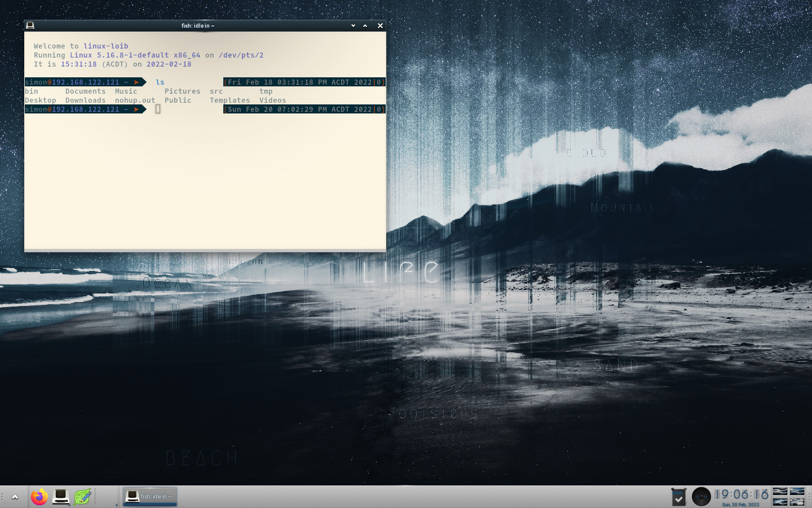Launch Firefox from the panel
This screenshot has height=508, width=812.
[x=39, y=497]
